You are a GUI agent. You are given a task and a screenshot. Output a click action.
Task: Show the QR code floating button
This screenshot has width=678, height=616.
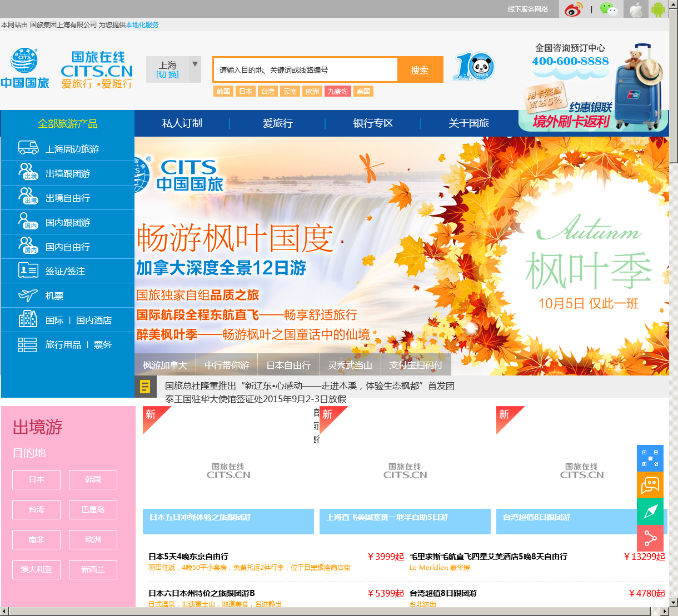(x=650, y=458)
